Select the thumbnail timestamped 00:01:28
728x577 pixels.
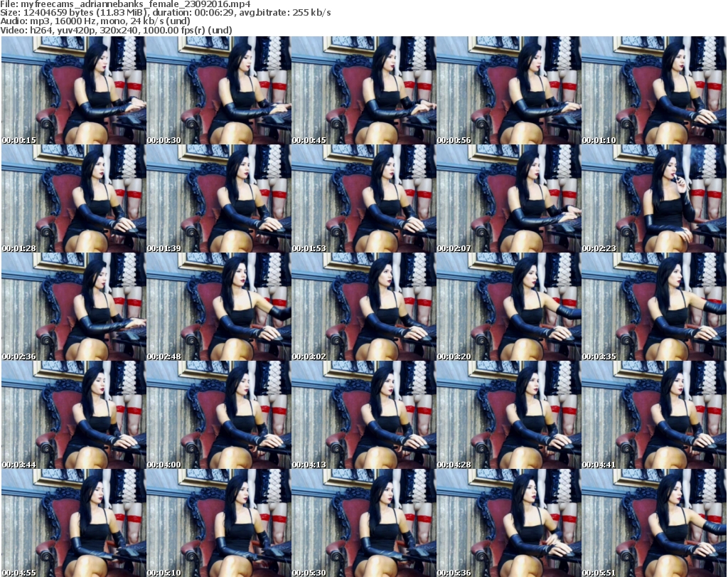74,198
